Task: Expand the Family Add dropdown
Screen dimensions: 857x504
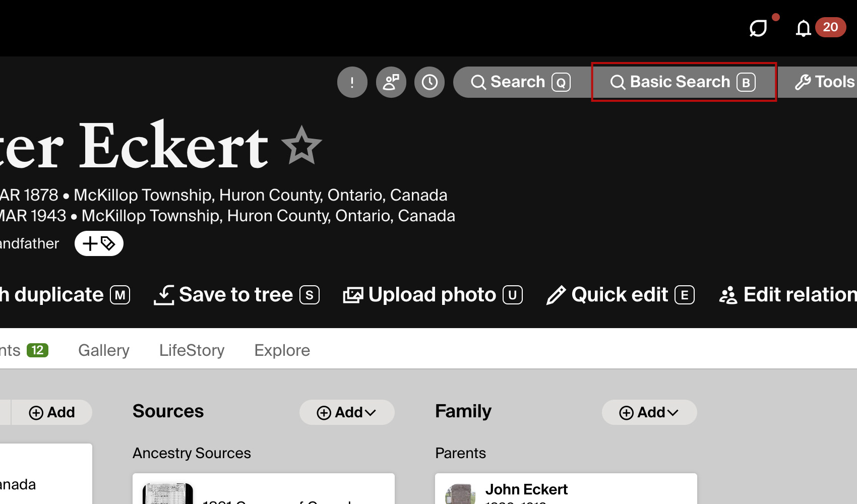Action: coord(649,412)
